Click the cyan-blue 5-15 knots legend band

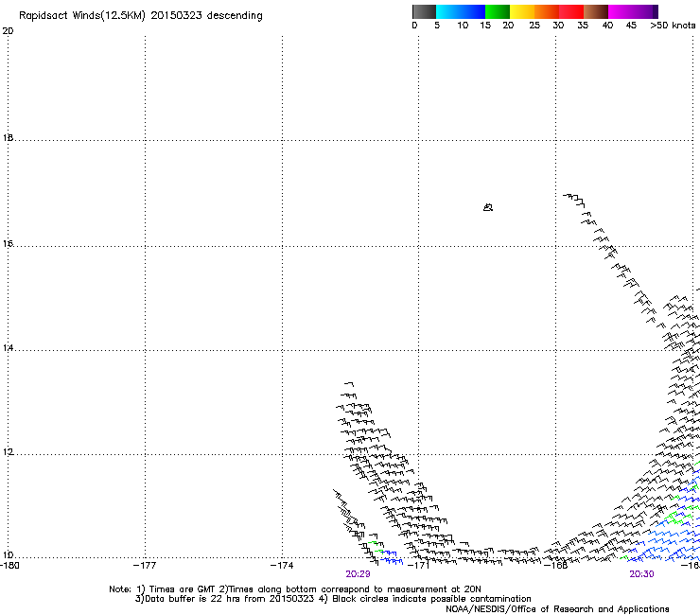461,11
